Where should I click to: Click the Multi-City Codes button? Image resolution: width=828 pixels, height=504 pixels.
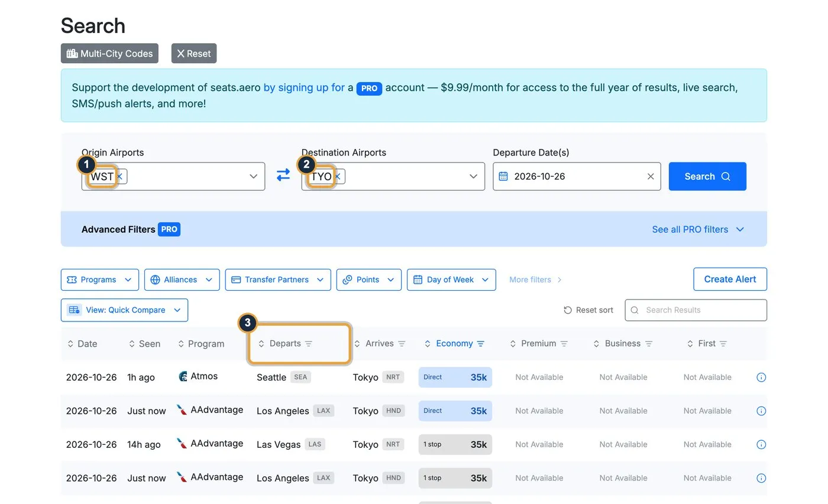110,53
